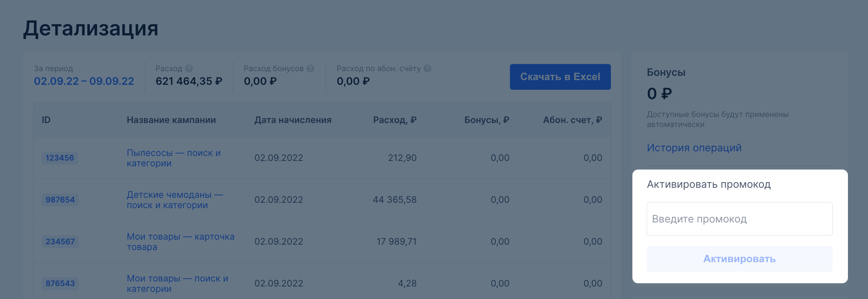868x299 pixels.
Task: Select campaign ID badge 234567
Action: pyautogui.click(x=60, y=241)
